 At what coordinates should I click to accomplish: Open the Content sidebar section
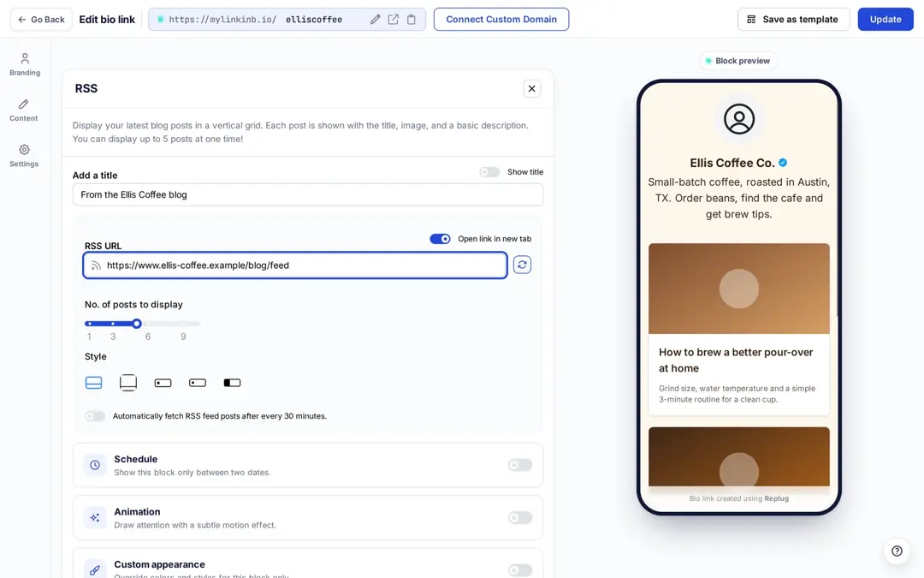(x=24, y=110)
